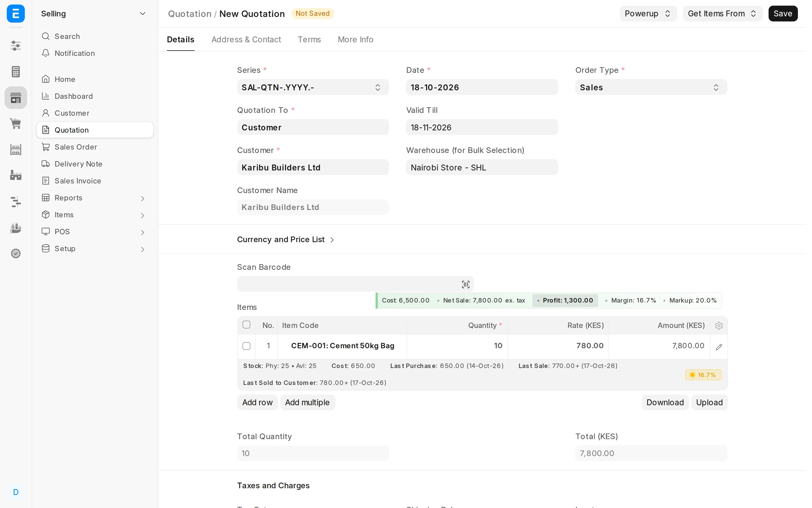Open the Projects gantt icon in rail
The image size is (812, 508).
click(x=16, y=202)
